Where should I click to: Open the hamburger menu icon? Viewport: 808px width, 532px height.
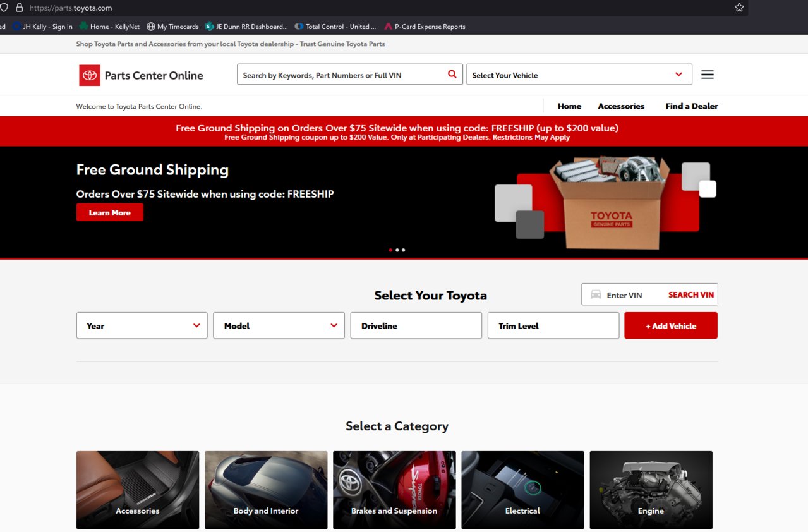point(708,75)
